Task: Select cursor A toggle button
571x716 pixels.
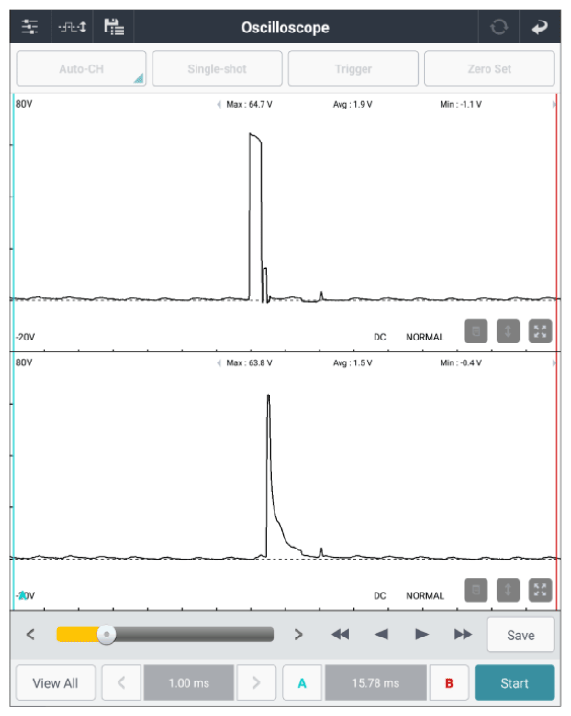Action: coord(302,683)
